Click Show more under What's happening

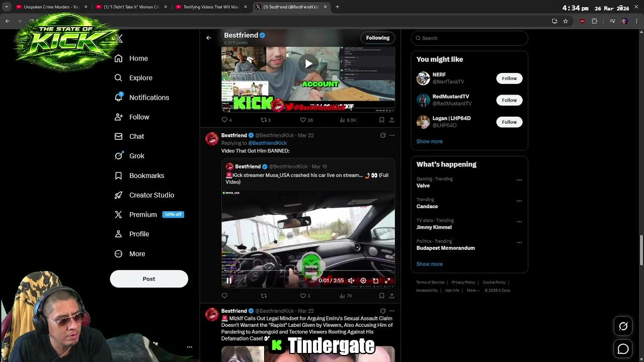coord(430,264)
